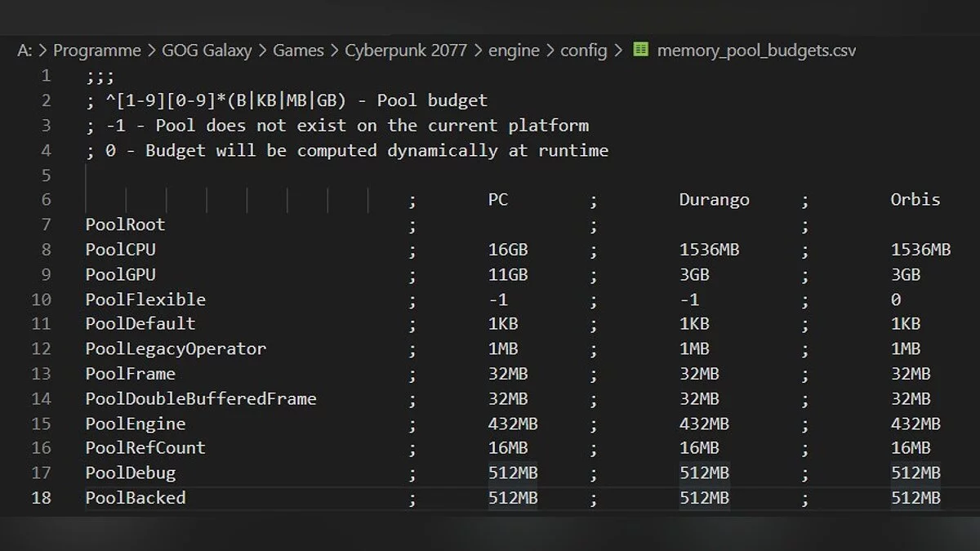Click the CSV file icon in the breadcrumb

click(642, 50)
